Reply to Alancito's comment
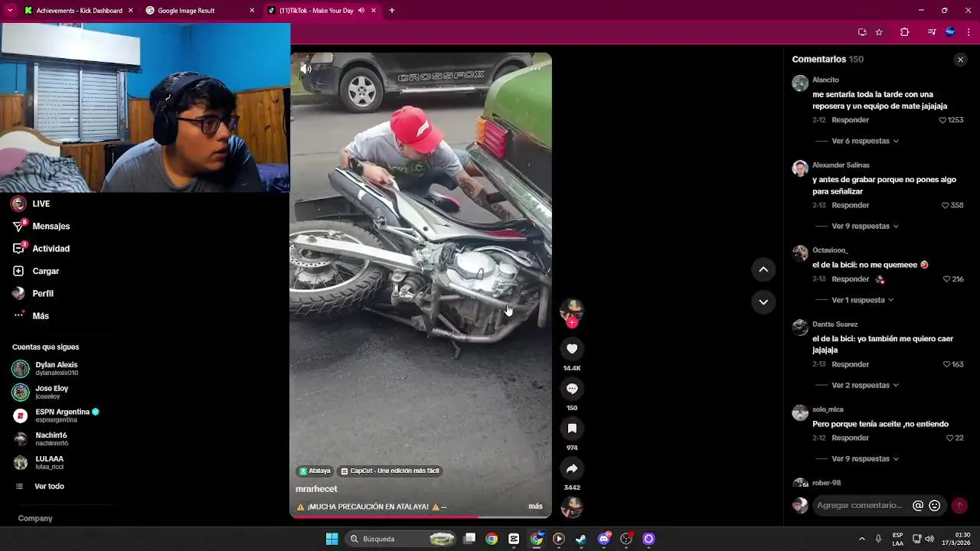 [850, 120]
